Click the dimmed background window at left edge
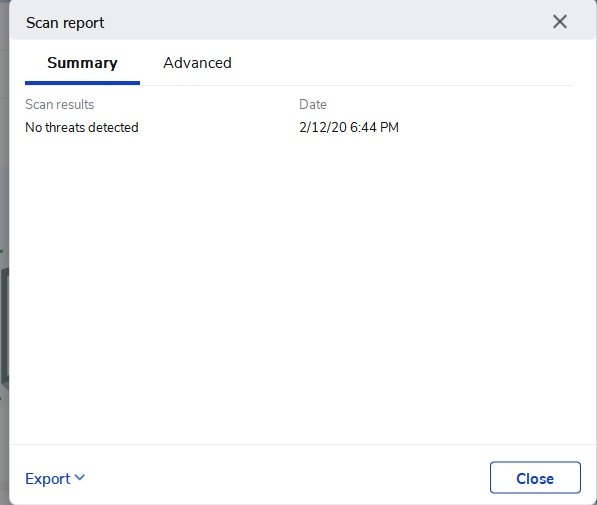The image size is (597, 505). click(4, 252)
